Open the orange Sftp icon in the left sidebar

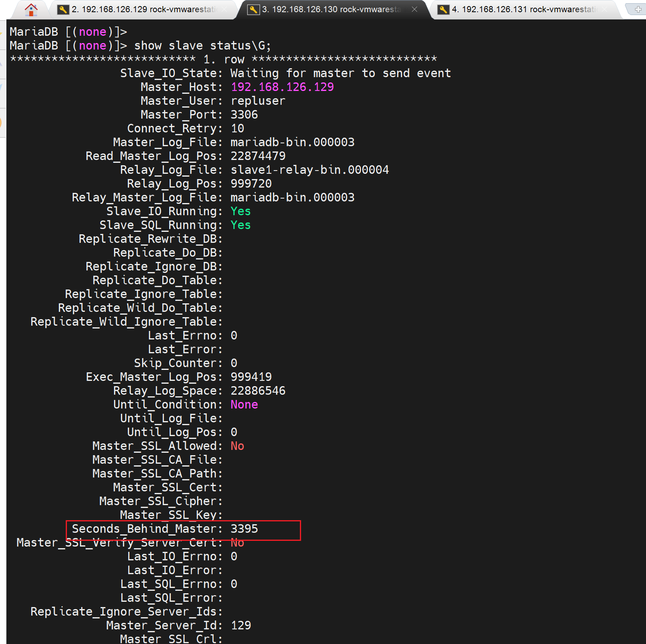point(2,123)
